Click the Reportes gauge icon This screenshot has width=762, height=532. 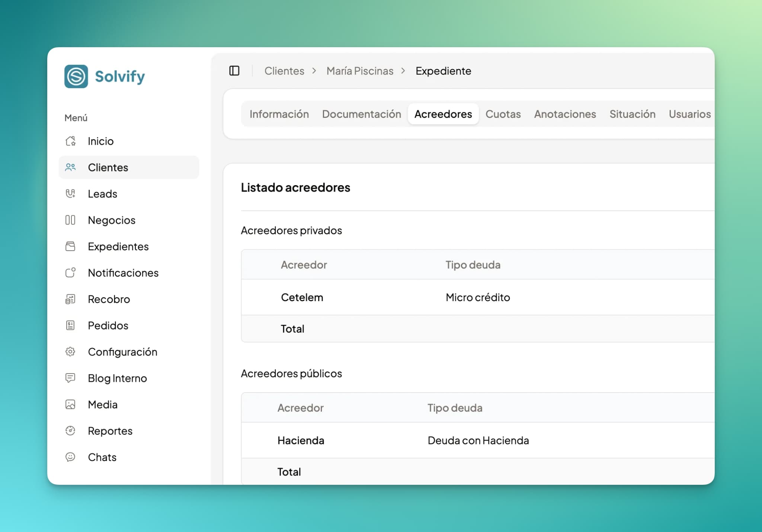click(70, 431)
